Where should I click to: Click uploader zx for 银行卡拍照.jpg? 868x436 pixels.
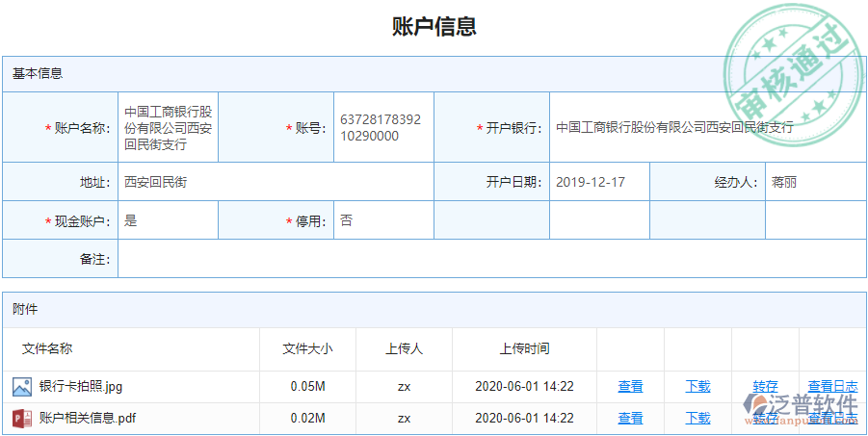pos(404,386)
